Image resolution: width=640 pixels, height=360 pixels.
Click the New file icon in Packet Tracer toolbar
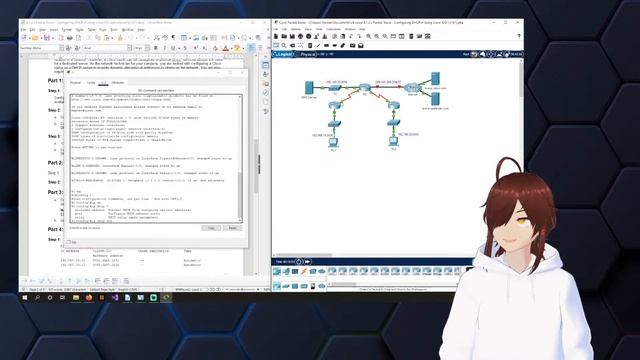point(276,36)
